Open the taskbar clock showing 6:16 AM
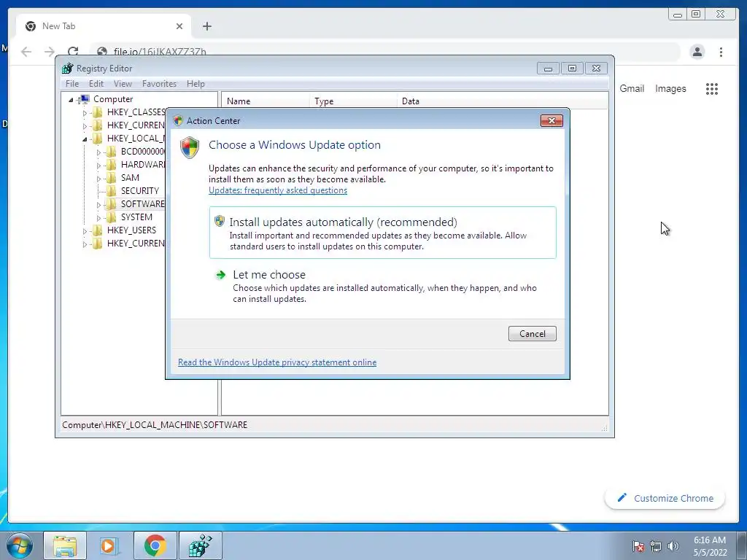747x560 pixels. 710,546
